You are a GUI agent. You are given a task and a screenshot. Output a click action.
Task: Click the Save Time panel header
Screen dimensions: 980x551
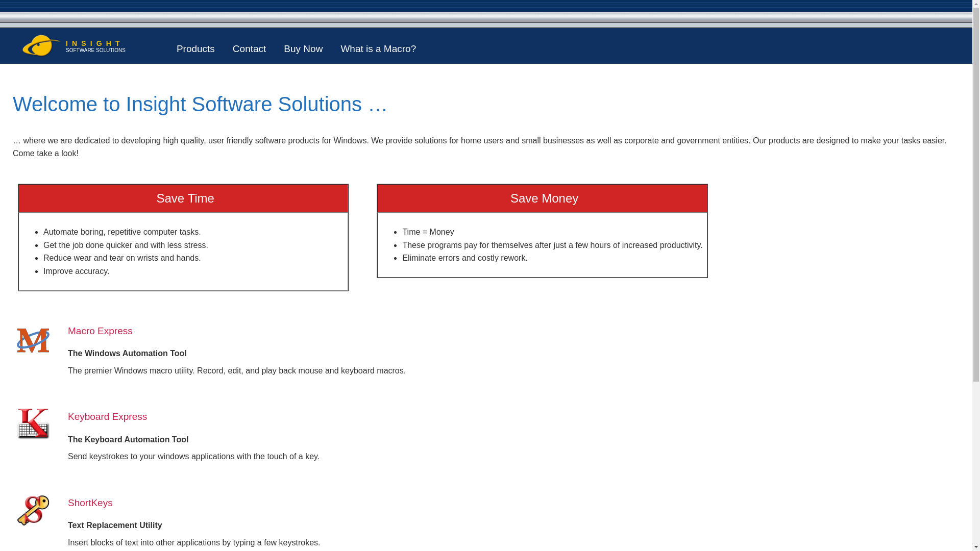(x=183, y=198)
